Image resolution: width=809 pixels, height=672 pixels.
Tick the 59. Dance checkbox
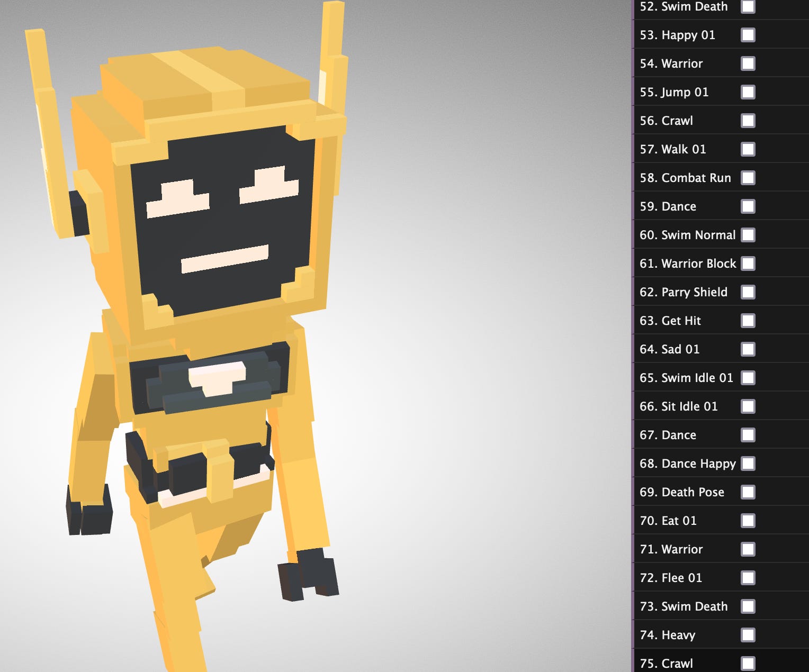coord(748,206)
